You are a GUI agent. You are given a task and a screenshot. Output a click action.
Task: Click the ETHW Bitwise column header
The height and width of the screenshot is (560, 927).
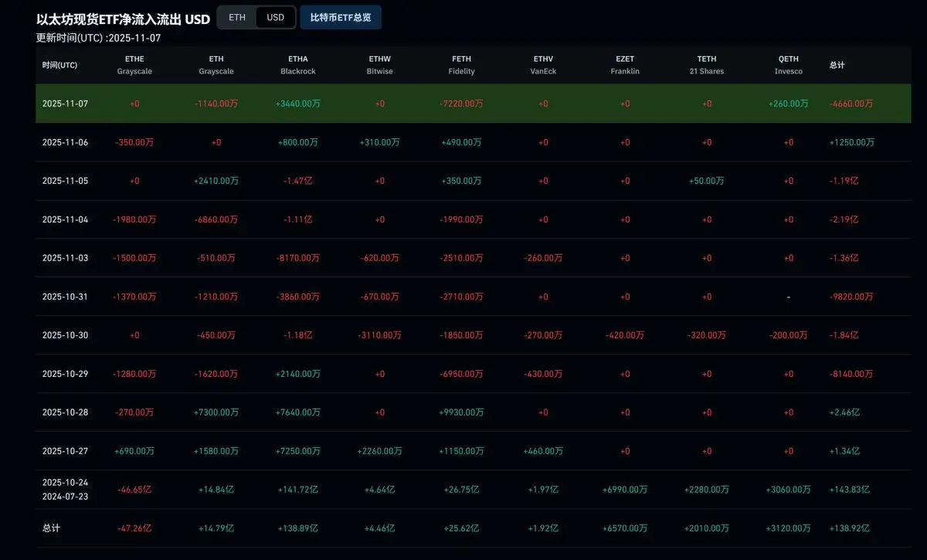pyautogui.click(x=379, y=65)
